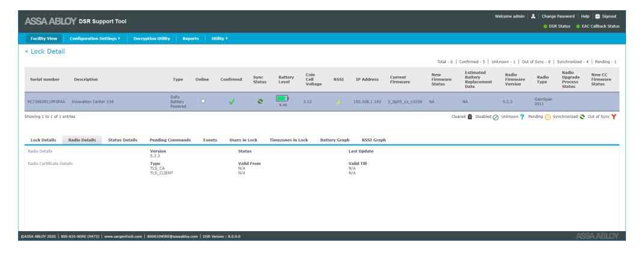Screen dimensions: 644x257
Task: Open the Events tab
Action: 210,140
